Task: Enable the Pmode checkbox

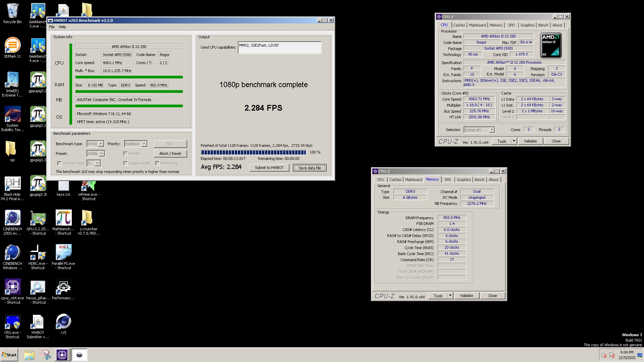Action: [x=125, y=154]
